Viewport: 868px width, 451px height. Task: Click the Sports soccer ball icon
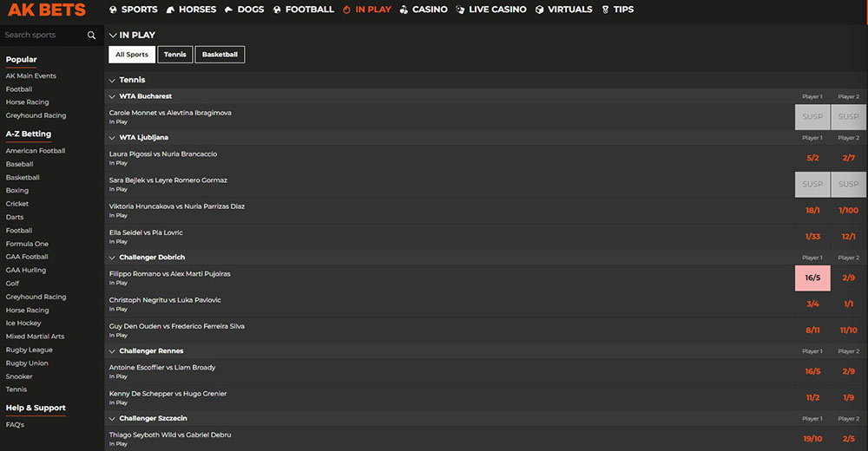[114, 10]
